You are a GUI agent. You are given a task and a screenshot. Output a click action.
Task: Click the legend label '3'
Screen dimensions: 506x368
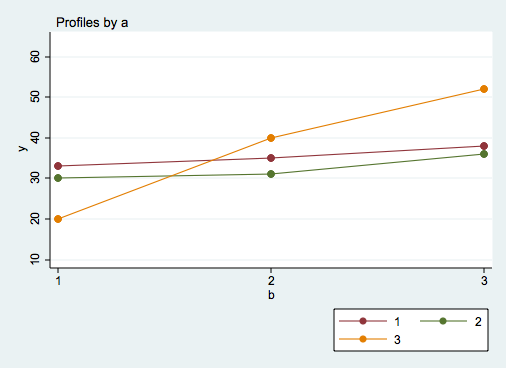(397, 340)
